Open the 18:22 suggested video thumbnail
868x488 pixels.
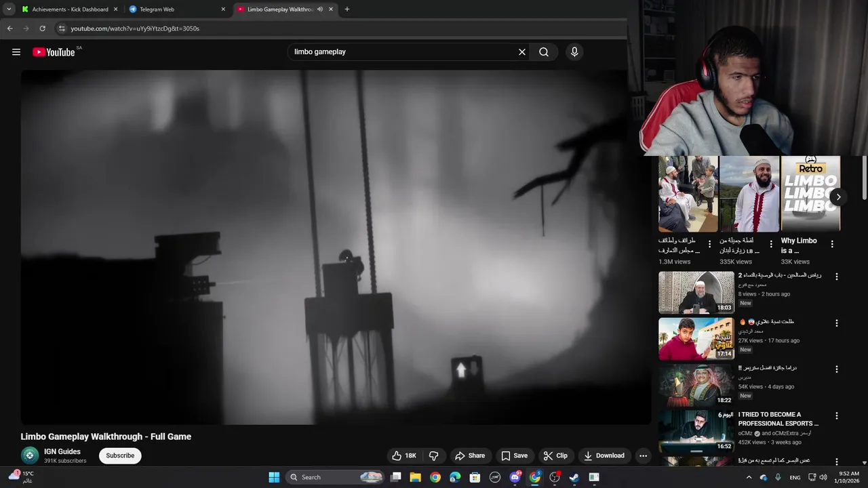pos(696,384)
